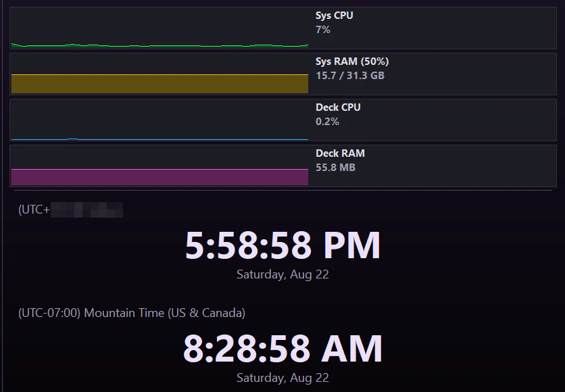Select the Sys CPU label

click(x=334, y=16)
